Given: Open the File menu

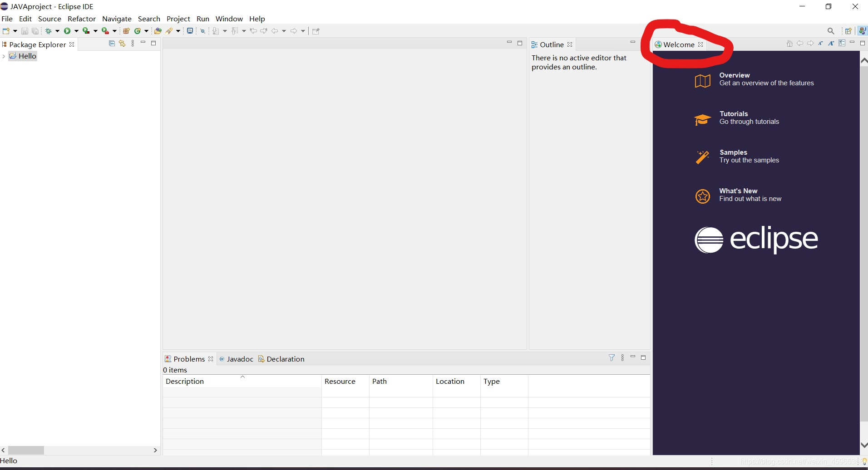Looking at the screenshot, I should [7, 19].
